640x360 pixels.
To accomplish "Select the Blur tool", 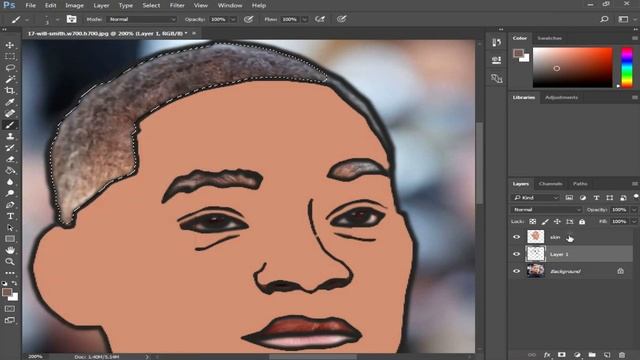I will 10,182.
